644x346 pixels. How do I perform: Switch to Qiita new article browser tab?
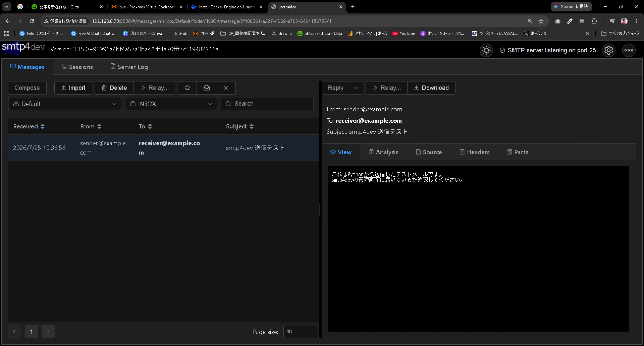[67, 7]
